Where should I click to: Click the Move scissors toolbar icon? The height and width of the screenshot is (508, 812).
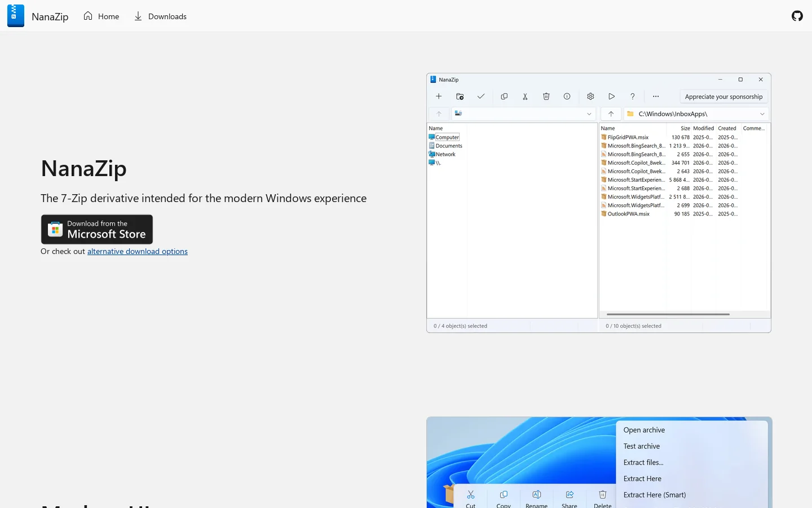(525, 97)
